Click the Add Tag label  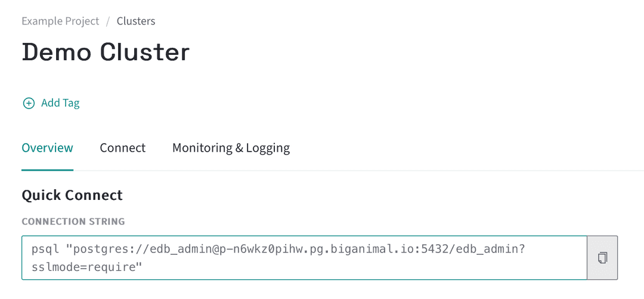[x=60, y=103]
